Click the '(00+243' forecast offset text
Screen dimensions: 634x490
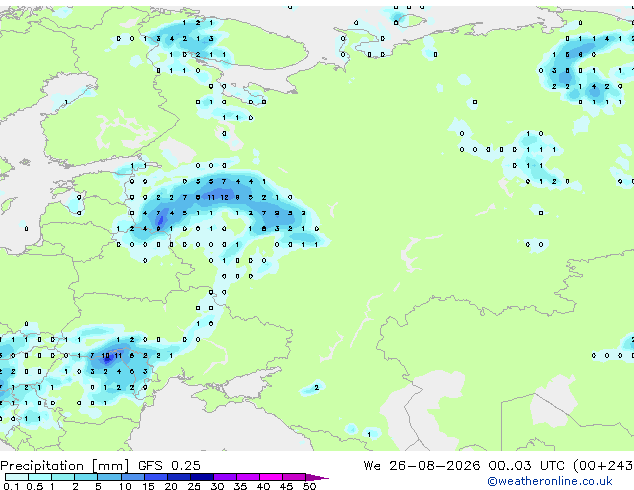tap(603, 466)
